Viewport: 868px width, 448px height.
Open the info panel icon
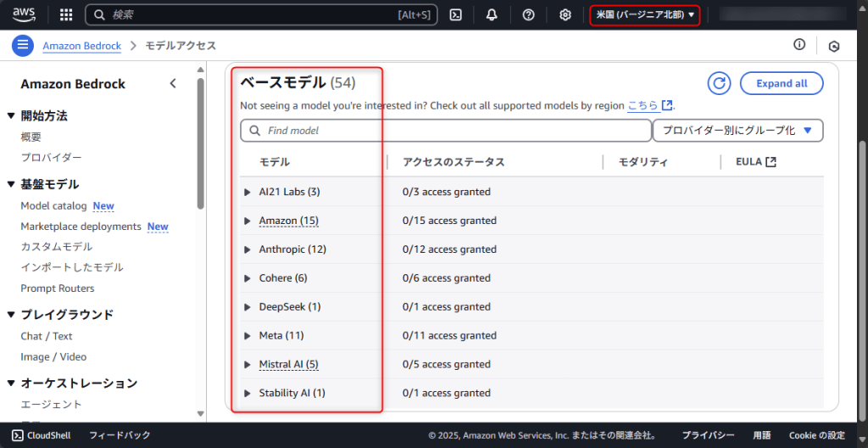(x=798, y=45)
